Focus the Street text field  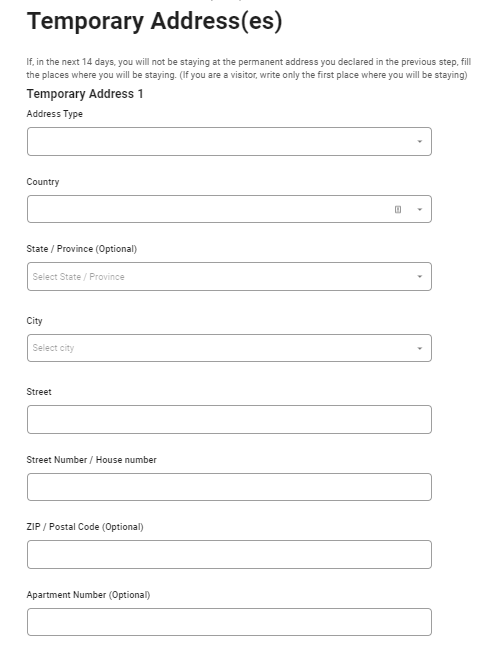229,420
